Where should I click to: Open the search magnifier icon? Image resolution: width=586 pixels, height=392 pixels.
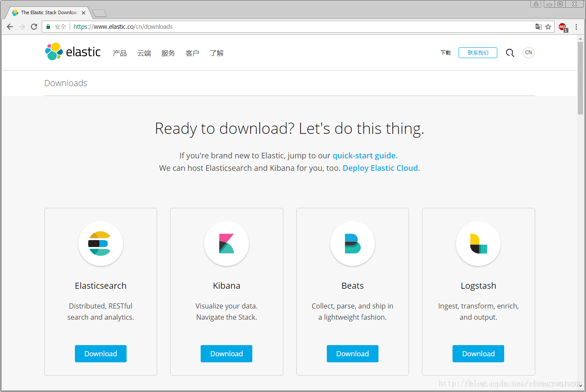point(510,53)
